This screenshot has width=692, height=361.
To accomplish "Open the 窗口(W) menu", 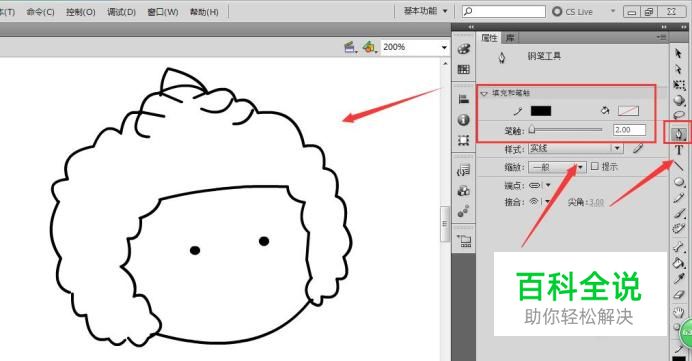I will (163, 12).
